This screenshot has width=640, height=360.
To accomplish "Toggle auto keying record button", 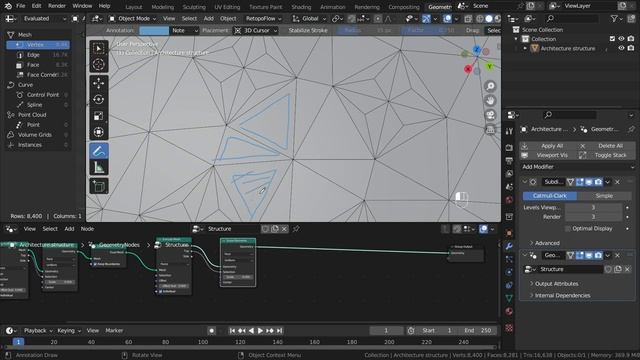I will pos(211,331).
